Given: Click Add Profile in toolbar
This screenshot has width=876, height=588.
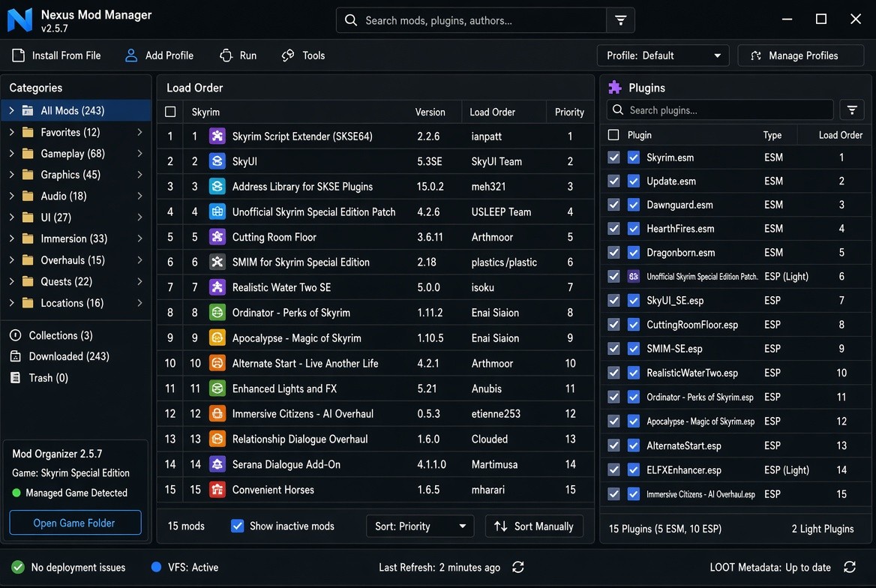Looking at the screenshot, I should coord(159,55).
